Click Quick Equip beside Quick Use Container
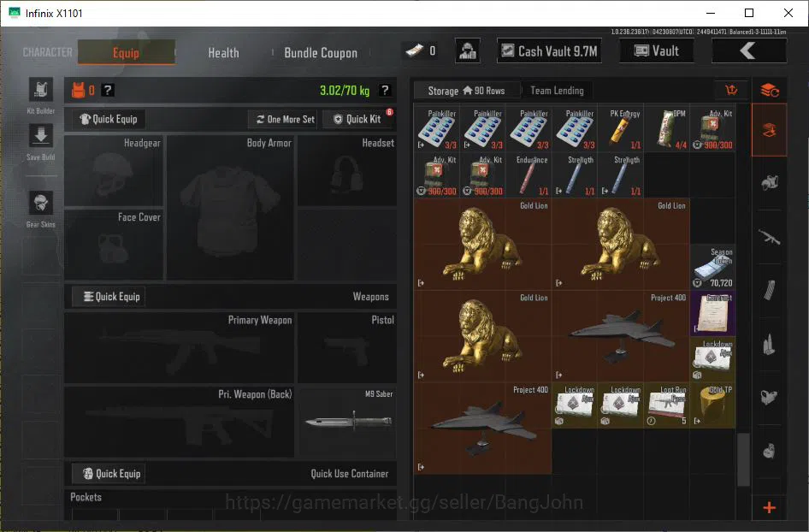The image size is (809, 532). (x=109, y=474)
